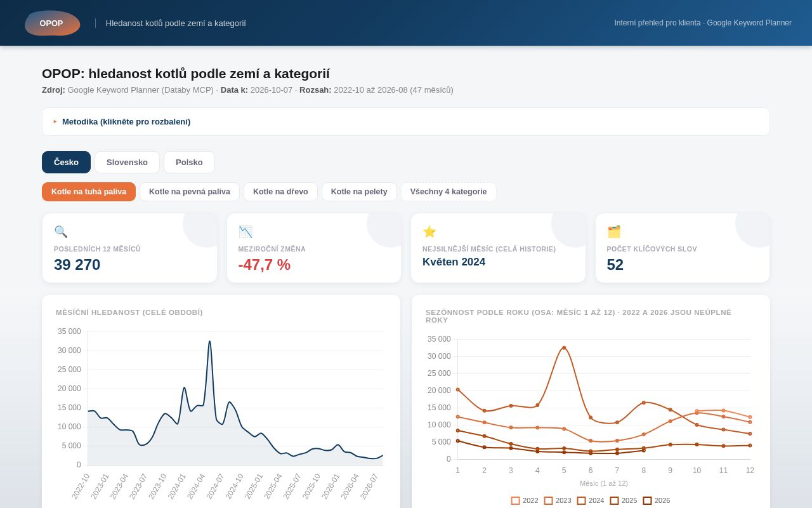Toggle the 2022 series legend swatch

(516, 500)
